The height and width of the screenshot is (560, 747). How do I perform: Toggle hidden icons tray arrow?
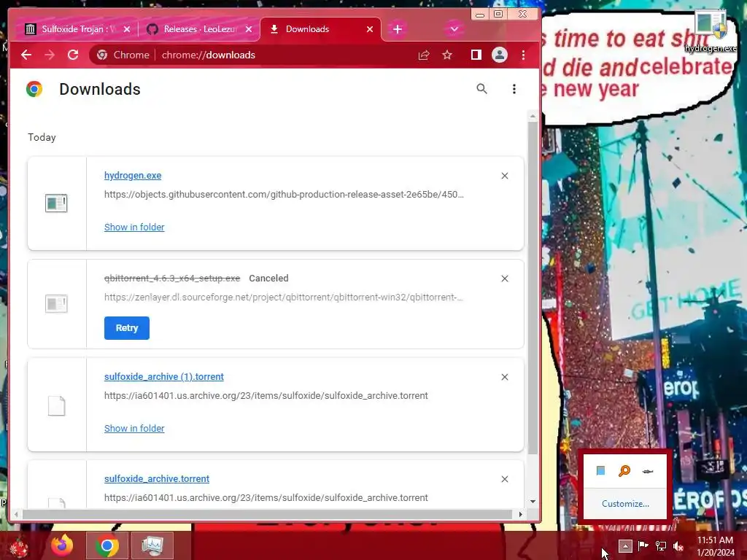[625, 545]
